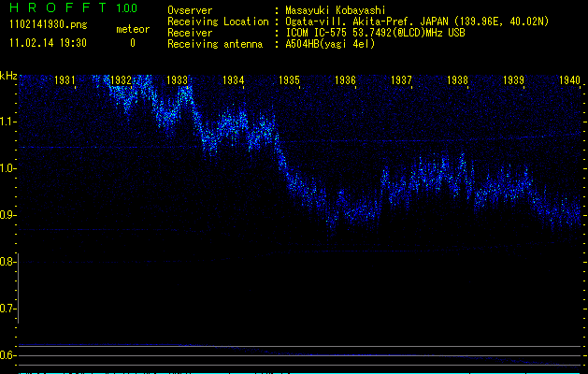Click the 1937 time marker
This screenshot has width=588, height=374.
click(401, 80)
